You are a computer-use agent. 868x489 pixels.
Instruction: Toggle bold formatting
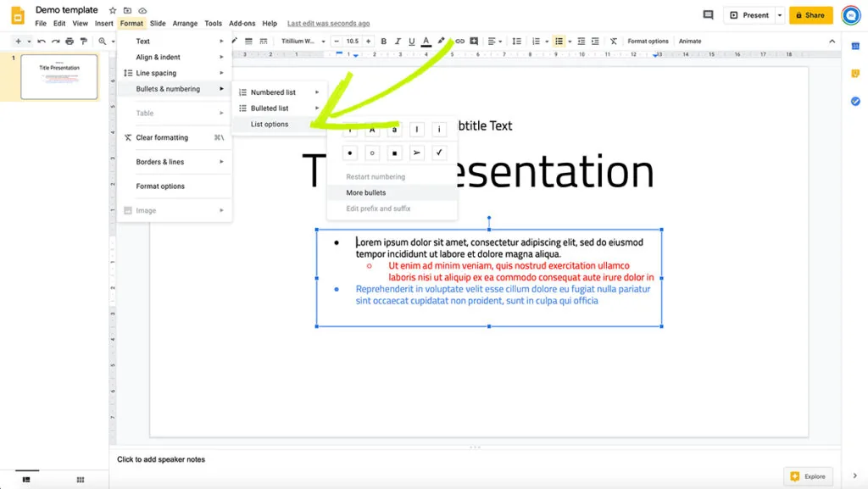[383, 41]
